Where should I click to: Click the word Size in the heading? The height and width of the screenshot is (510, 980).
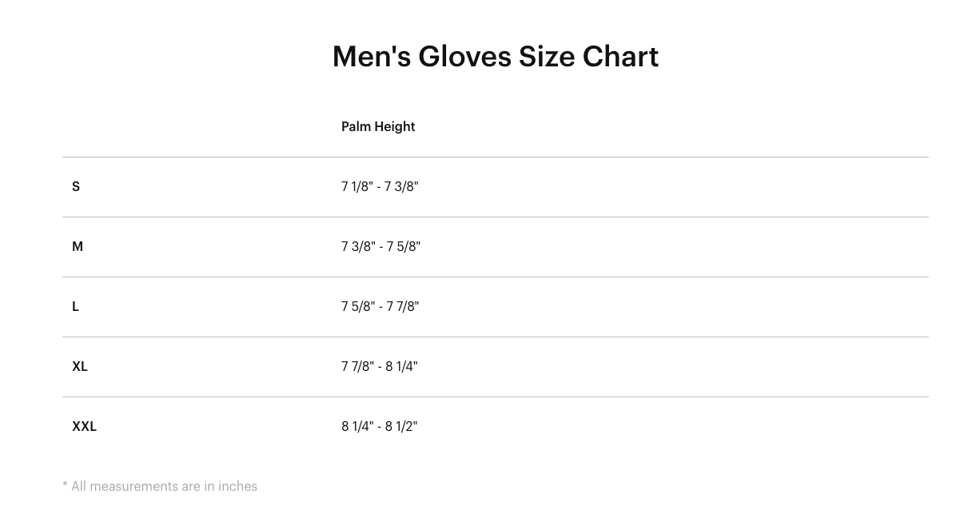click(547, 57)
